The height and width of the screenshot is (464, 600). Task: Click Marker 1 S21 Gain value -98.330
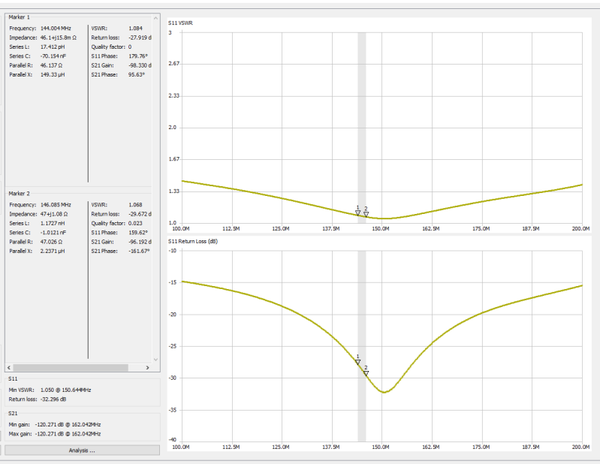(140, 65)
